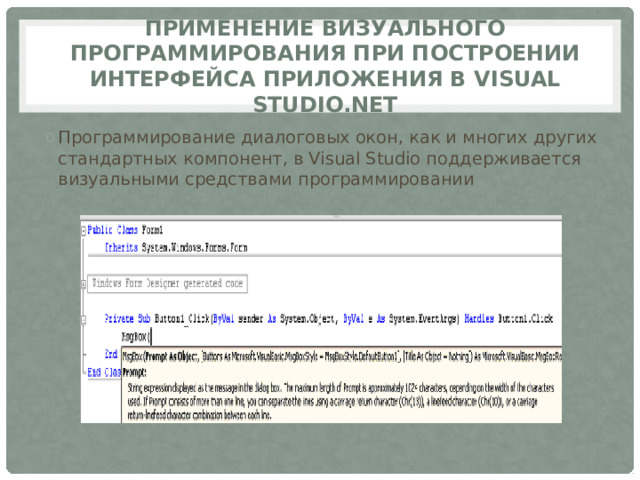Click the MsgBox signature tooltip 'Prompt As Object'
Viewport: 640px width, 480px height.
[172, 357]
